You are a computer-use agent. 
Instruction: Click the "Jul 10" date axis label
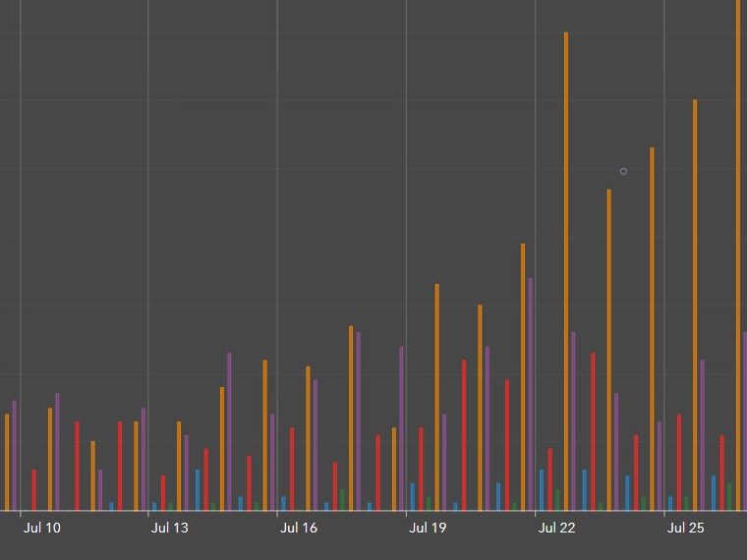click(41, 529)
